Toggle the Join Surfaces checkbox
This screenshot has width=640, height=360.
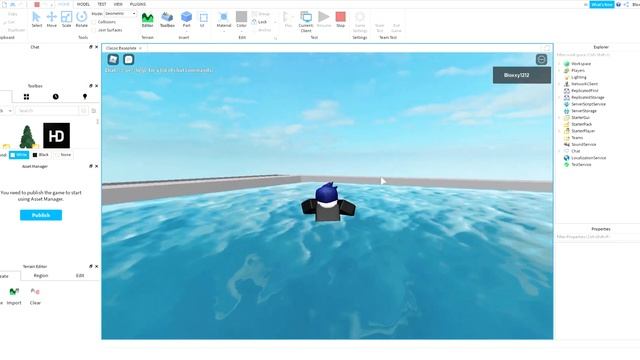[94, 30]
